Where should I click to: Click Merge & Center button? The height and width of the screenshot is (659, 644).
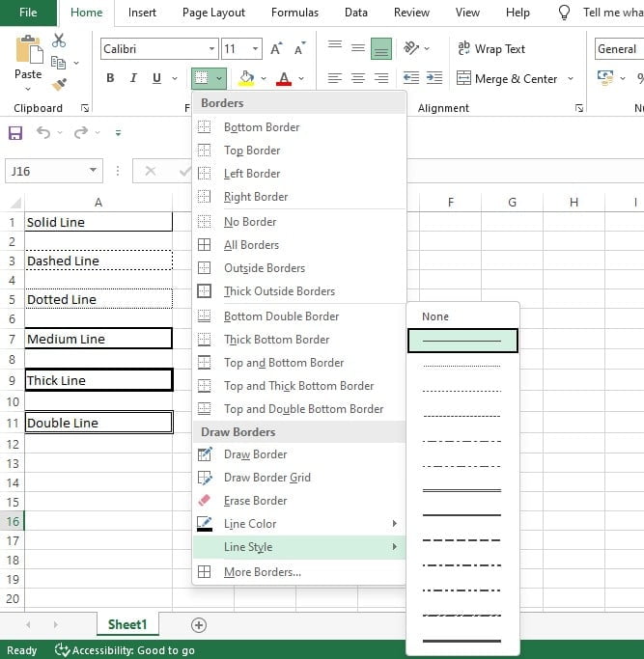(x=508, y=78)
